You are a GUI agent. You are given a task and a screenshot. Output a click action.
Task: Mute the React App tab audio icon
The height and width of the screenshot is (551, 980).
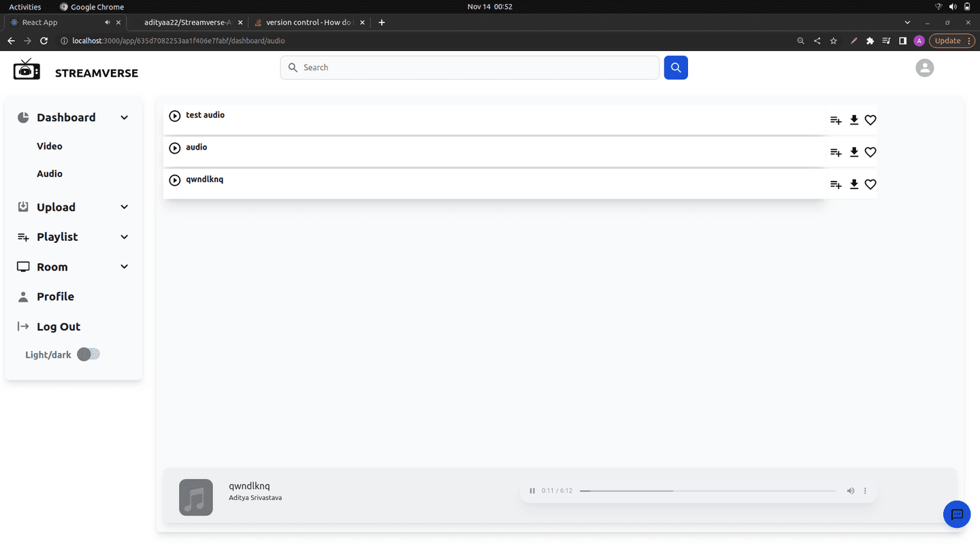coord(107,22)
